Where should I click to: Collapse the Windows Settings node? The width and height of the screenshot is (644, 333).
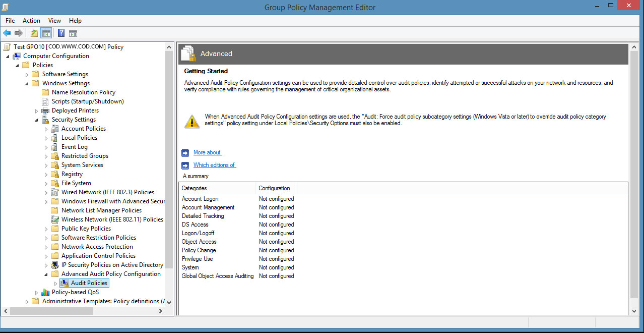click(x=27, y=84)
